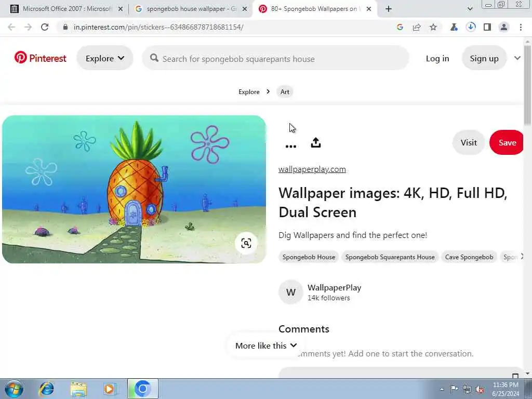Screen dimensions: 532x399
Task: Open the Spongebob pineapple house image
Action: point(134,189)
